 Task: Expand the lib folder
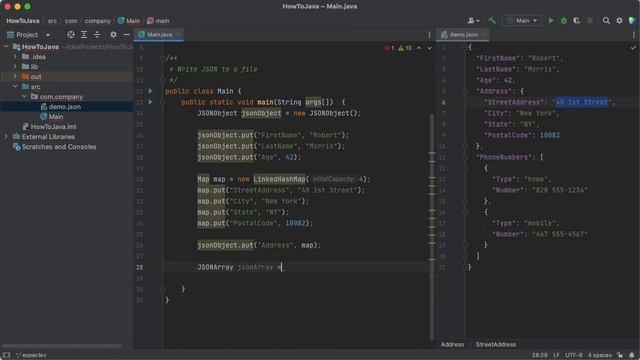(x=15, y=67)
